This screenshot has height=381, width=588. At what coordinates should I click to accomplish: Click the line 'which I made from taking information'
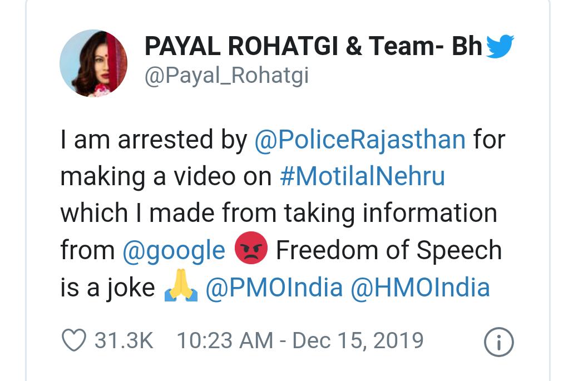tap(278, 214)
